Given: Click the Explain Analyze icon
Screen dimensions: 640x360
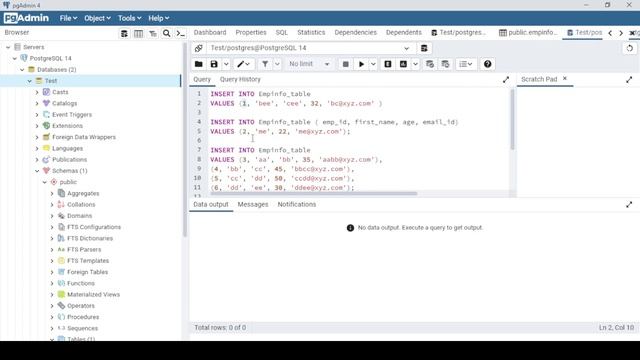Looking at the screenshot, I should click(x=403, y=64).
